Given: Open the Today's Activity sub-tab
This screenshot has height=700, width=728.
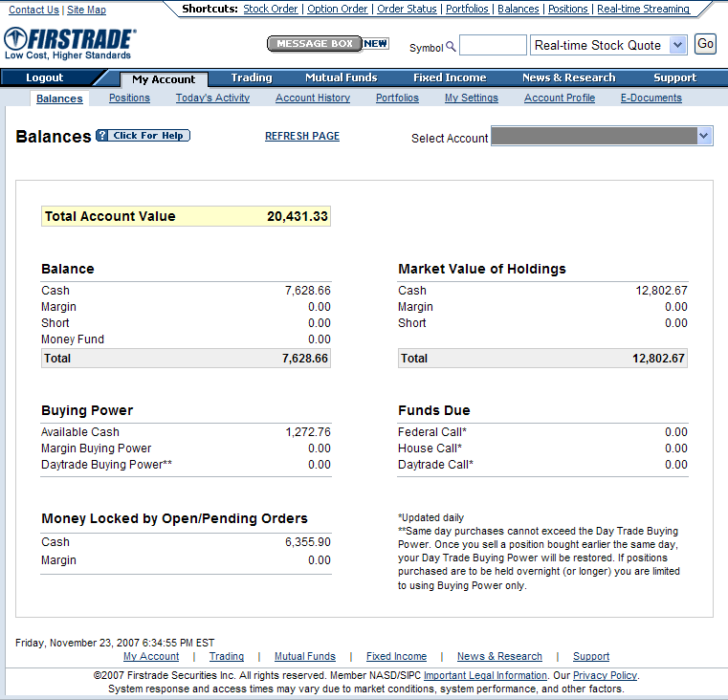Looking at the screenshot, I should click(x=212, y=98).
